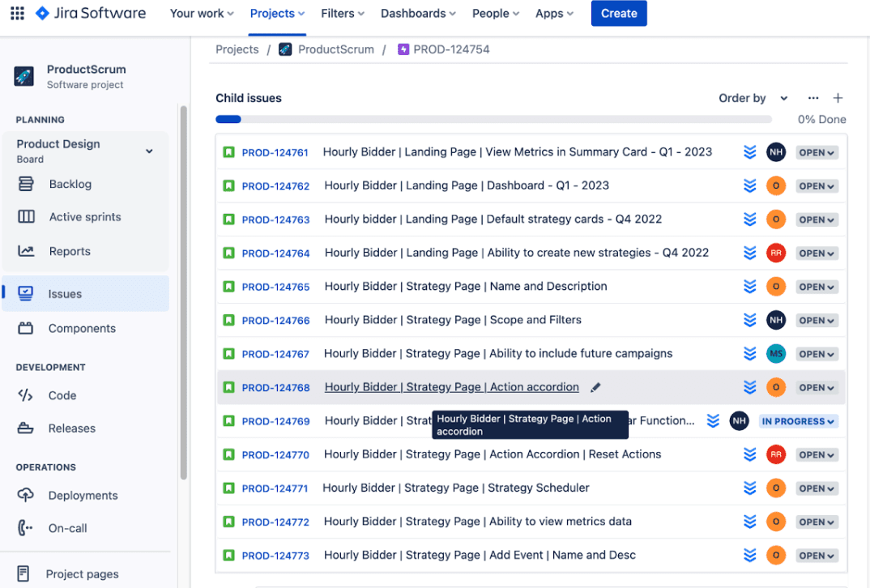Open the OPEN status dropdown for PROD-124763
The width and height of the screenshot is (870, 588).
pyautogui.click(x=817, y=219)
